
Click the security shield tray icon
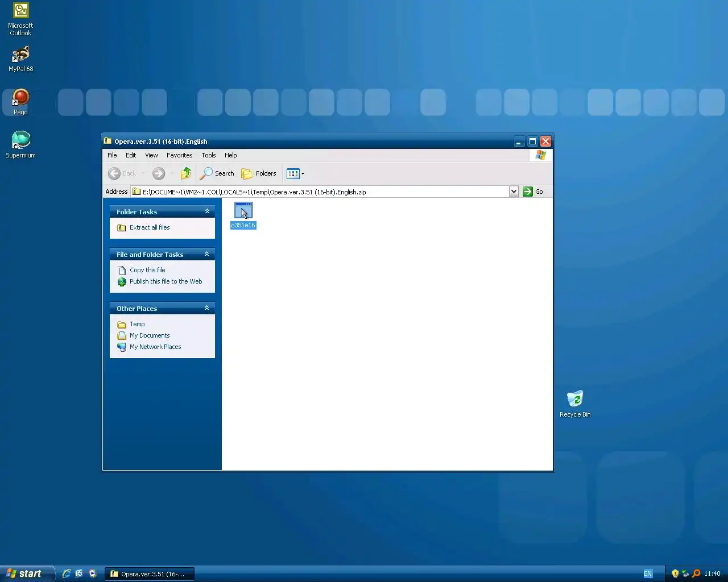(675, 573)
